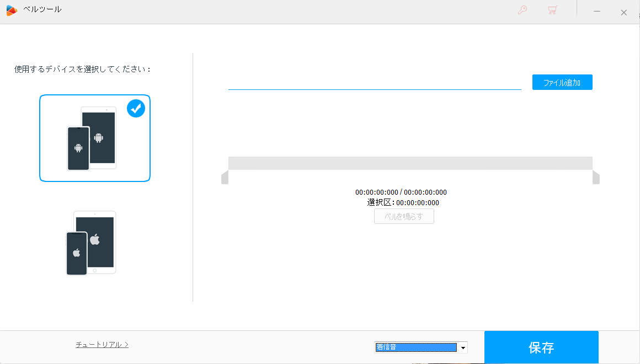Click the ベルを鳴らす play button
The image size is (640, 364).
[404, 216]
